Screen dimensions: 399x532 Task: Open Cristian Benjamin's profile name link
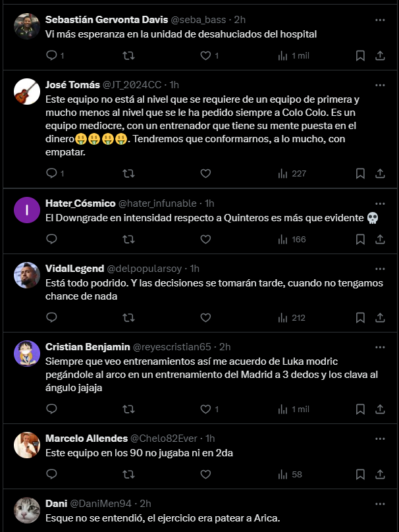click(88, 347)
